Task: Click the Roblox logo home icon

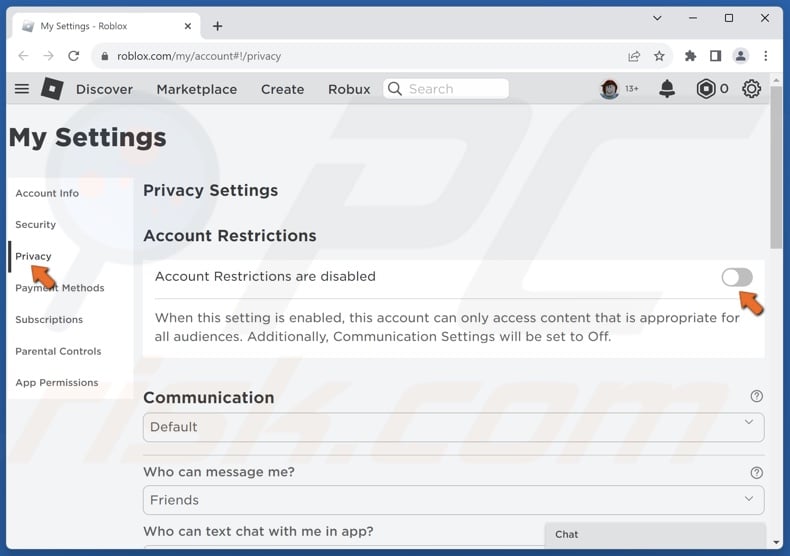Action: point(52,89)
